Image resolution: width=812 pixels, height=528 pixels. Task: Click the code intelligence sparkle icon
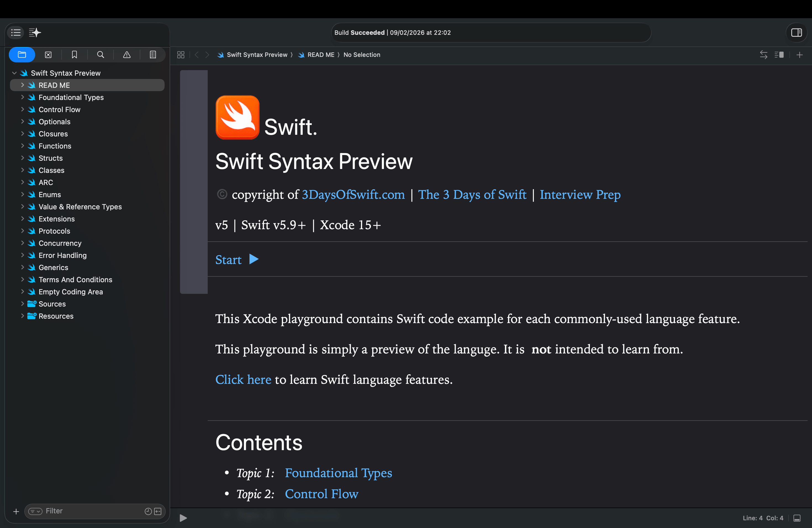point(35,32)
